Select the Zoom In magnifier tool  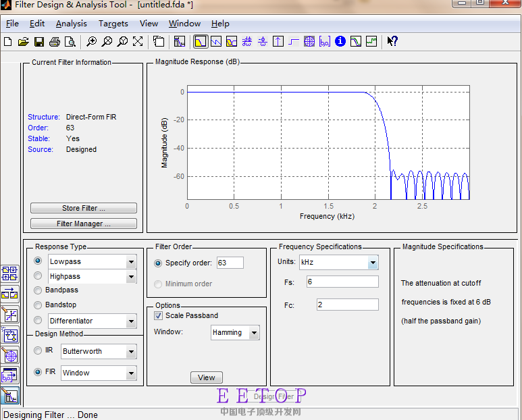point(91,42)
